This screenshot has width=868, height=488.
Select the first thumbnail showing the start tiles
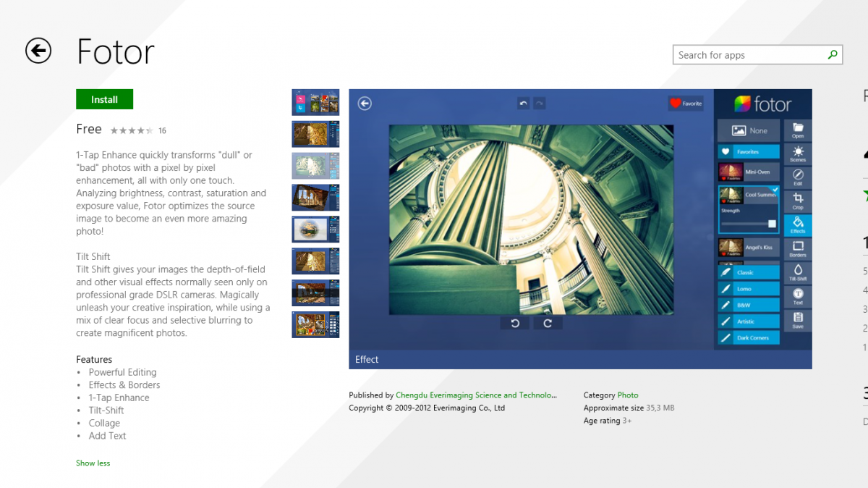[x=315, y=102]
